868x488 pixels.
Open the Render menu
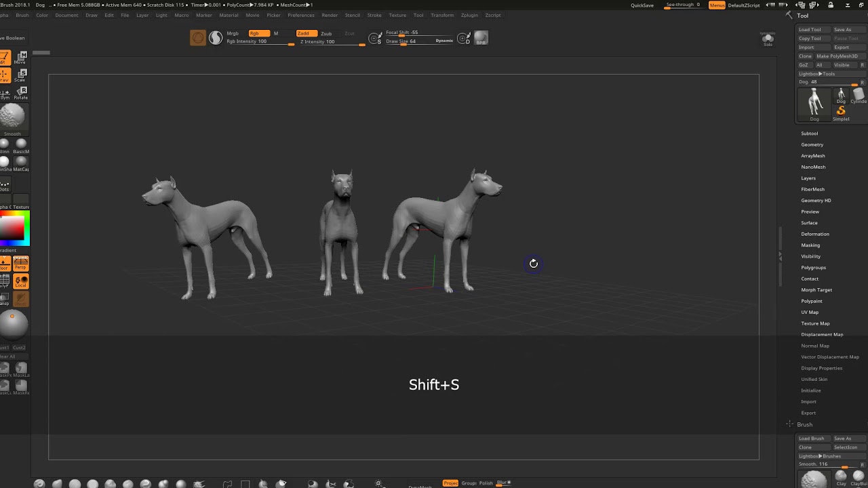click(x=330, y=15)
